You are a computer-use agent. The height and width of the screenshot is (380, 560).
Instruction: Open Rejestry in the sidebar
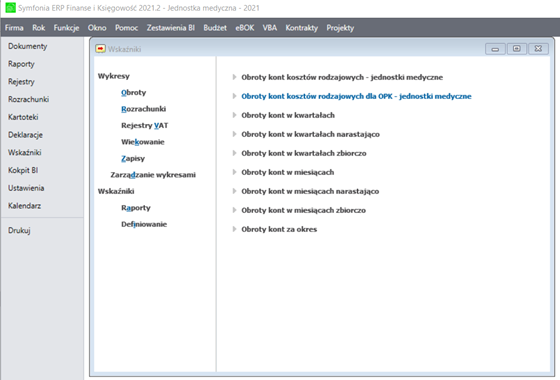(x=21, y=82)
